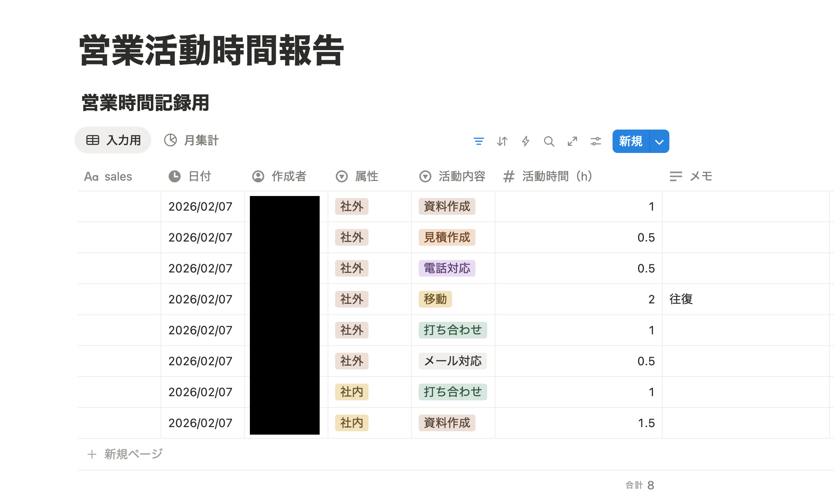Click the automations lightning bolt icon
The height and width of the screenshot is (504, 834).
click(x=526, y=142)
